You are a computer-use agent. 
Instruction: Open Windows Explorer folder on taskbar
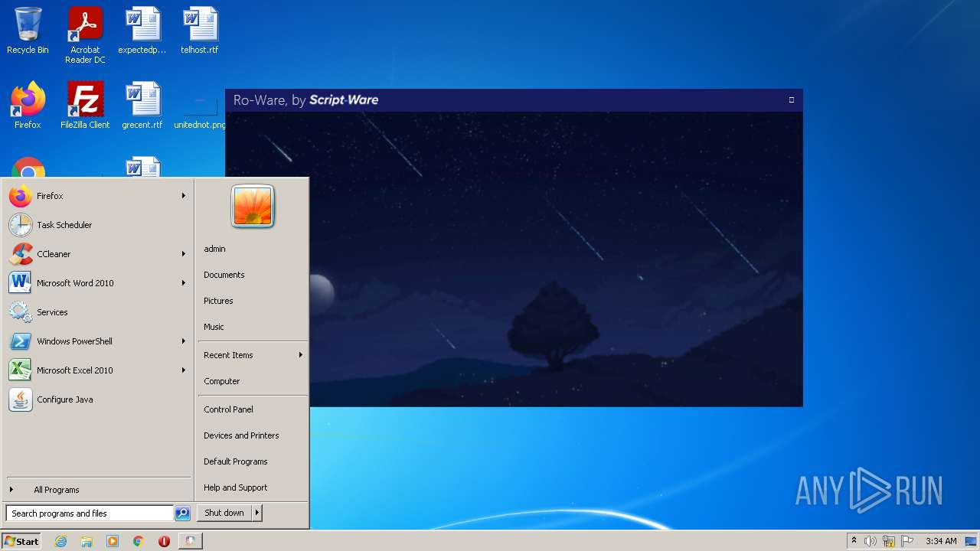(87, 541)
